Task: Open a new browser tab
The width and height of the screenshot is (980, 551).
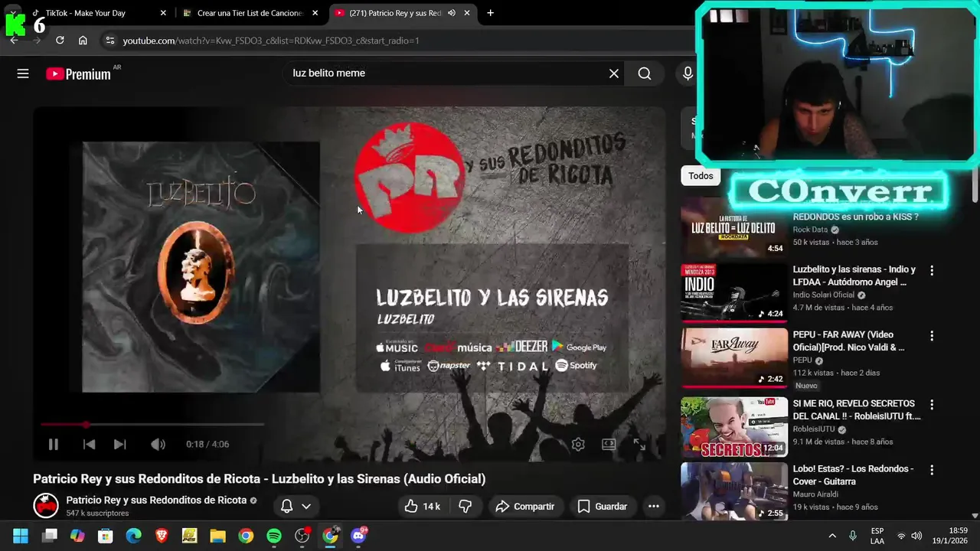Action: point(490,13)
